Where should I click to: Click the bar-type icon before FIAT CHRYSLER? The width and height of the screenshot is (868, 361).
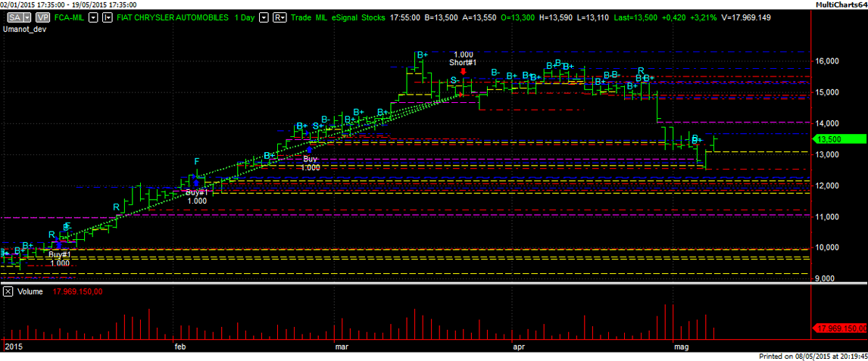tap(107, 17)
